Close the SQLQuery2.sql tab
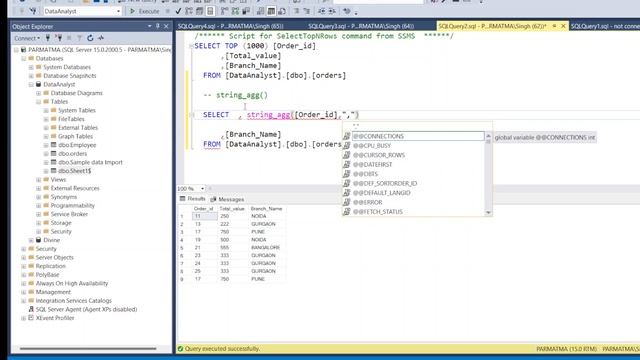Viewport: 640px width, 360px height. [563, 26]
